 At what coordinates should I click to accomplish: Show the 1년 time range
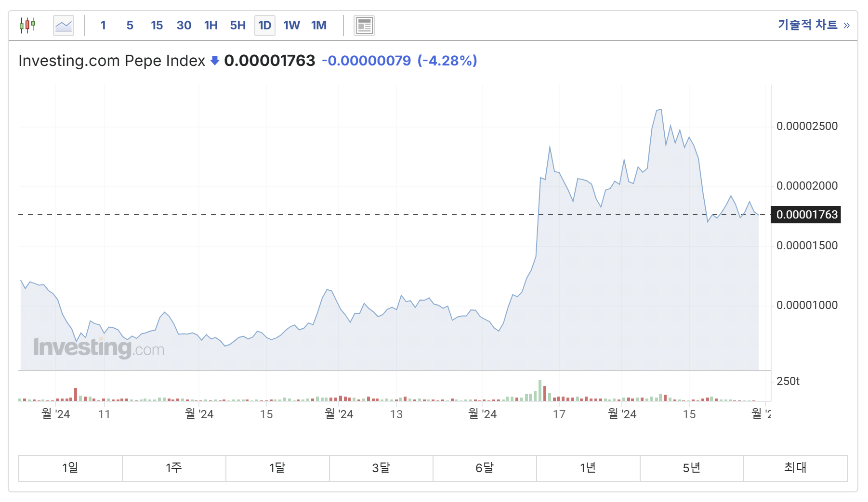[588, 468]
